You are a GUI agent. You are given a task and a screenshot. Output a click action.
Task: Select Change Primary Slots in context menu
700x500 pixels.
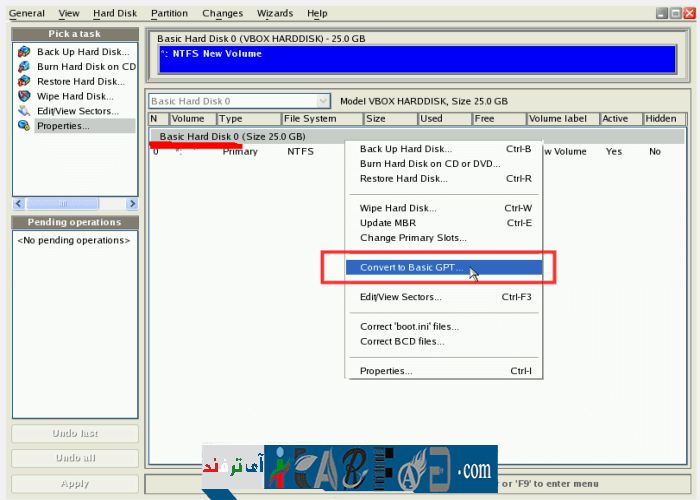(412, 238)
